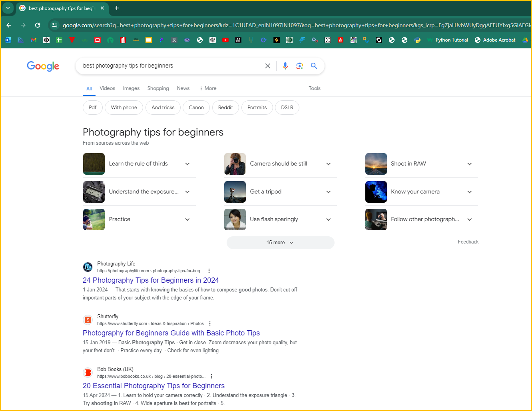The height and width of the screenshot is (411, 532).
Task: Reload the current page
Action: coord(38,25)
